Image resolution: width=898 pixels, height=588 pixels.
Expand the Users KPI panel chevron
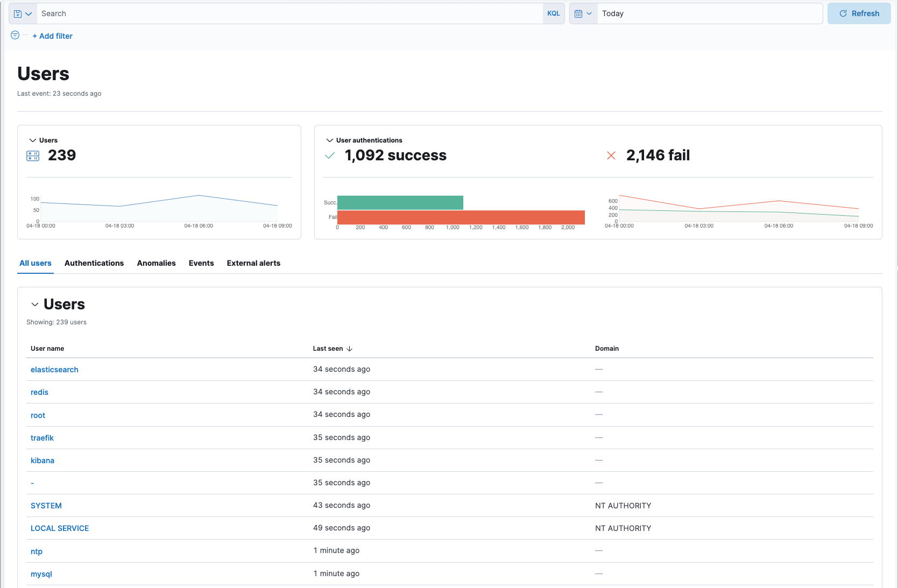point(32,140)
